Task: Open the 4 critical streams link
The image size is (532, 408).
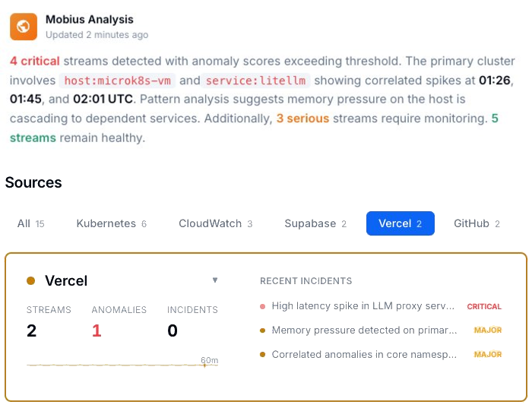Action: [35, 61]
